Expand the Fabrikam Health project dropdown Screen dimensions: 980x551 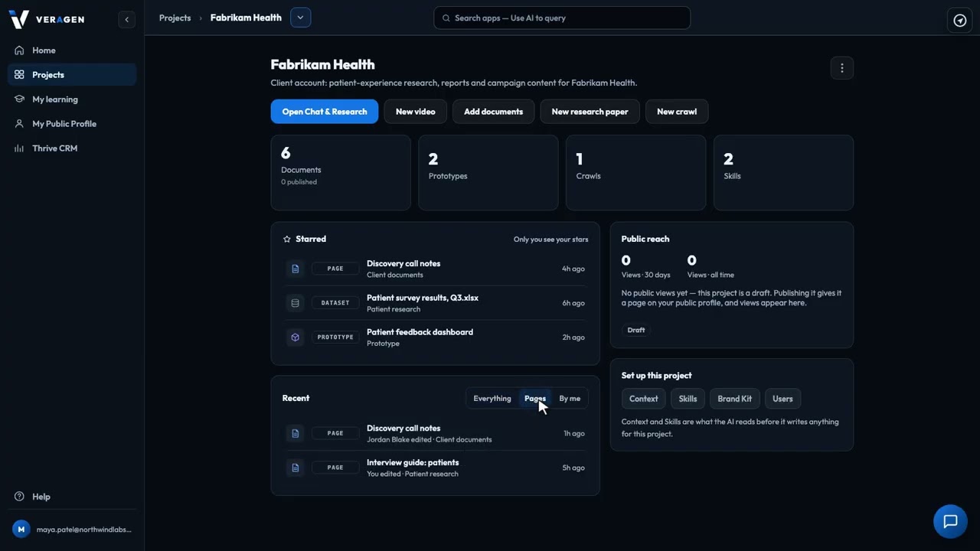coord(301,18)
